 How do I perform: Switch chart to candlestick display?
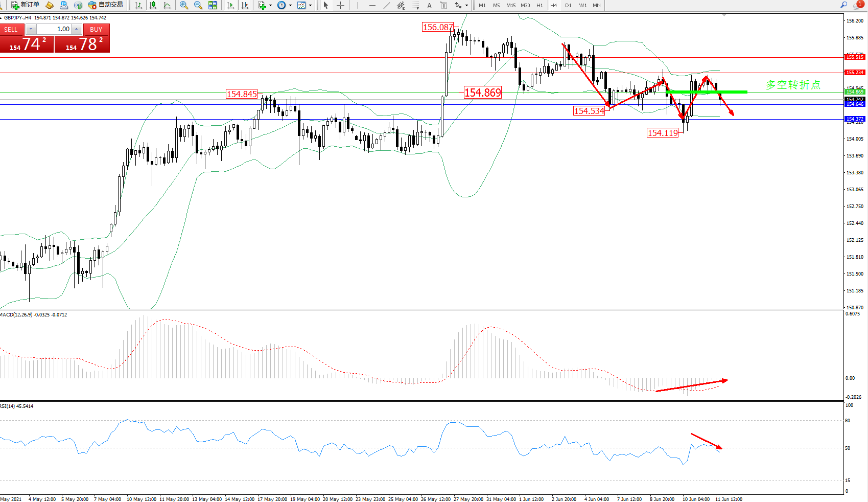pos(153,5)
